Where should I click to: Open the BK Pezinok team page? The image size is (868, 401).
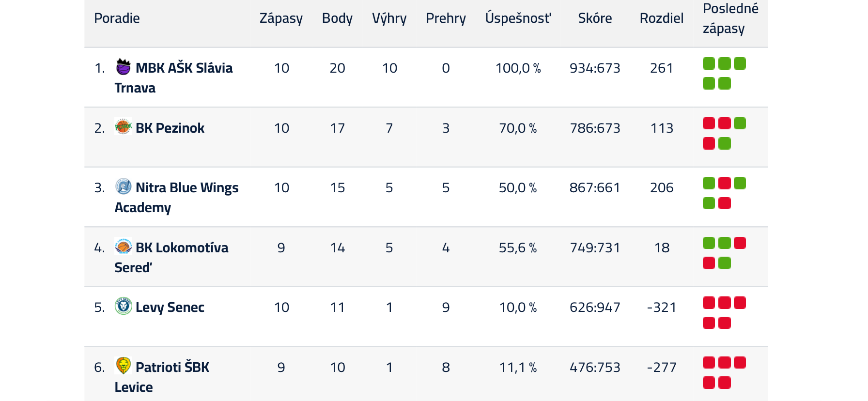tap(170, 128)
